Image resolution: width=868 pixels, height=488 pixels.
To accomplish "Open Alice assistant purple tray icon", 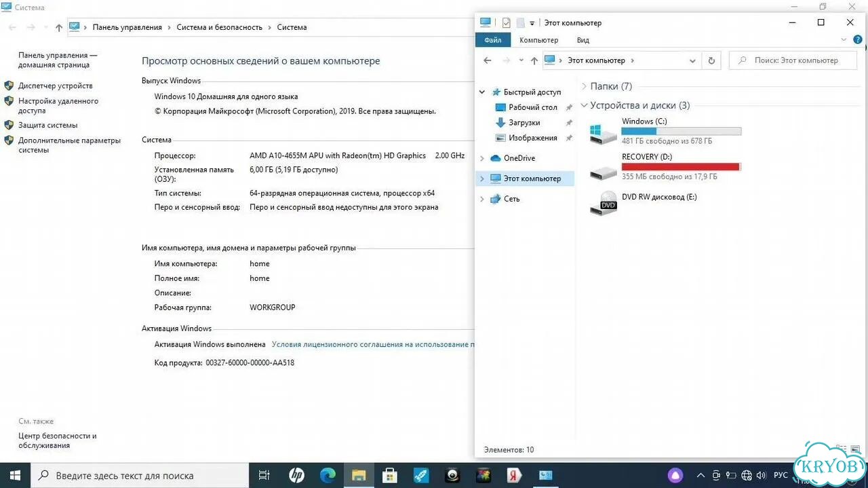I will (x=675, y=475).
